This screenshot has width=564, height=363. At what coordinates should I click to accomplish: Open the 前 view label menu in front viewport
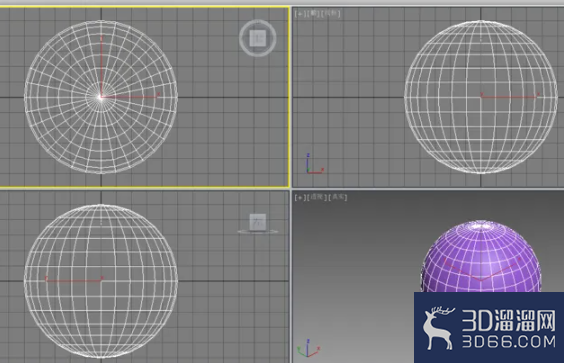314,14
